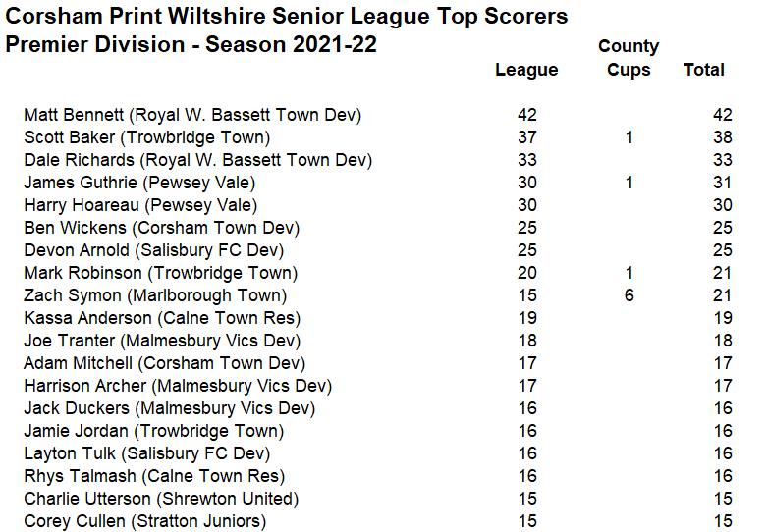Select Kassa Anderson (Calne Town Res)
766x532 pixels.
(x=162, y=318)
